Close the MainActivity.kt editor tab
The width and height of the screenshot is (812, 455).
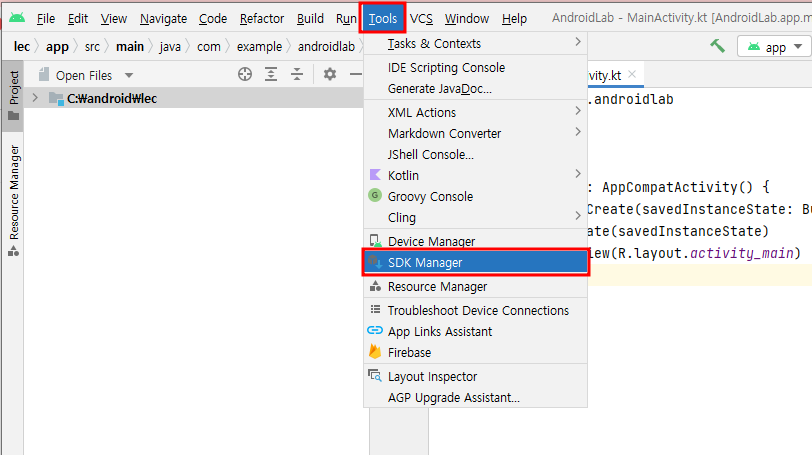tap(632, 74)
